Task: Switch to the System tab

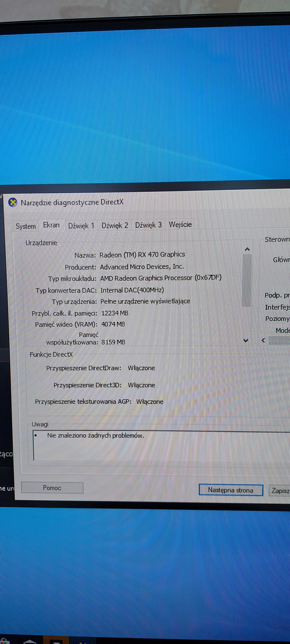Action: (26, 226)
